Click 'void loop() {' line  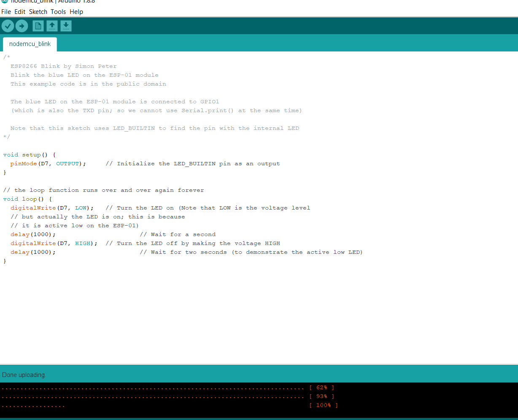pos(27,199)
